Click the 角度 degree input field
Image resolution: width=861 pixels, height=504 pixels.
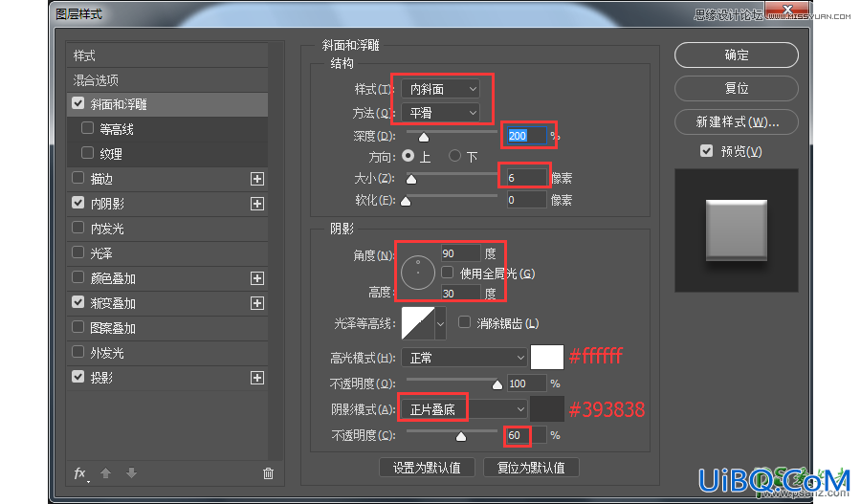pos(461,253)
